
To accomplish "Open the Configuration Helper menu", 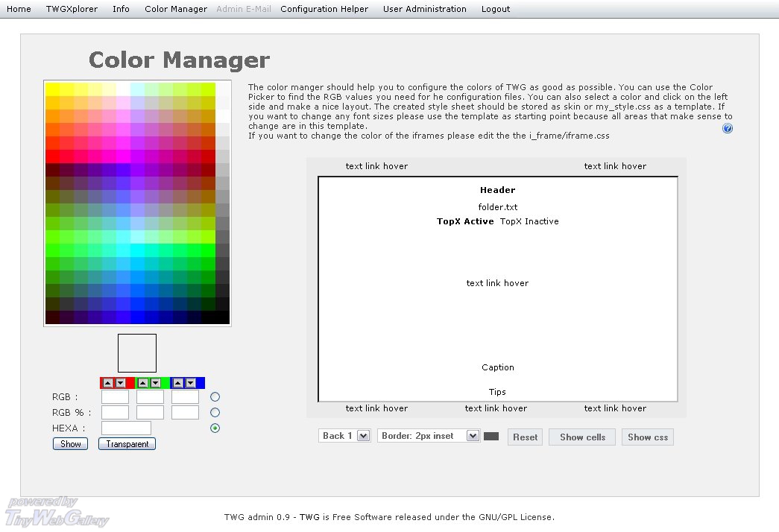I will click(x=324, y=9).
